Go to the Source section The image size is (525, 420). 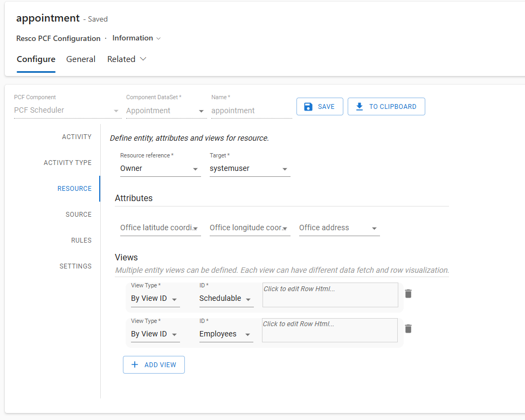click(78, 215)
